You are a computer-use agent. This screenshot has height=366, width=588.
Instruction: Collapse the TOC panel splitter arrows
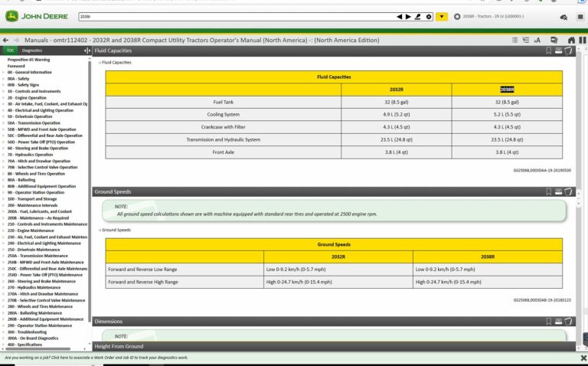[87, 51]
